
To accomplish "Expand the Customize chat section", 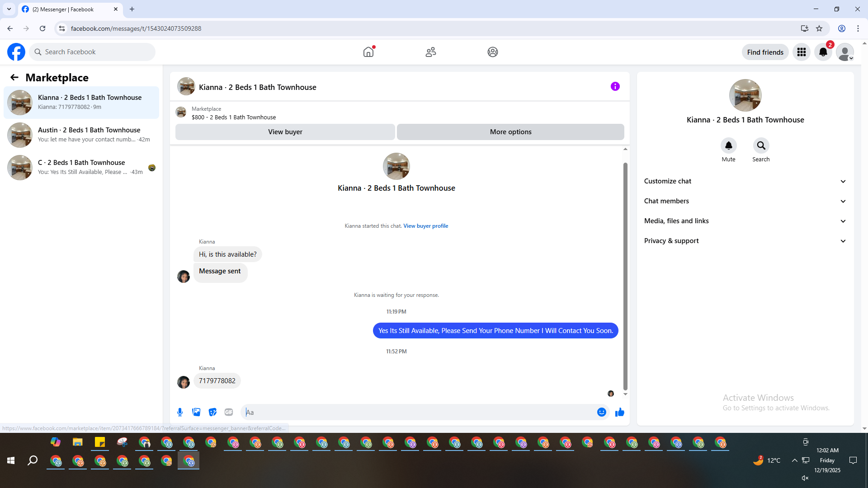I will point(745,181).
